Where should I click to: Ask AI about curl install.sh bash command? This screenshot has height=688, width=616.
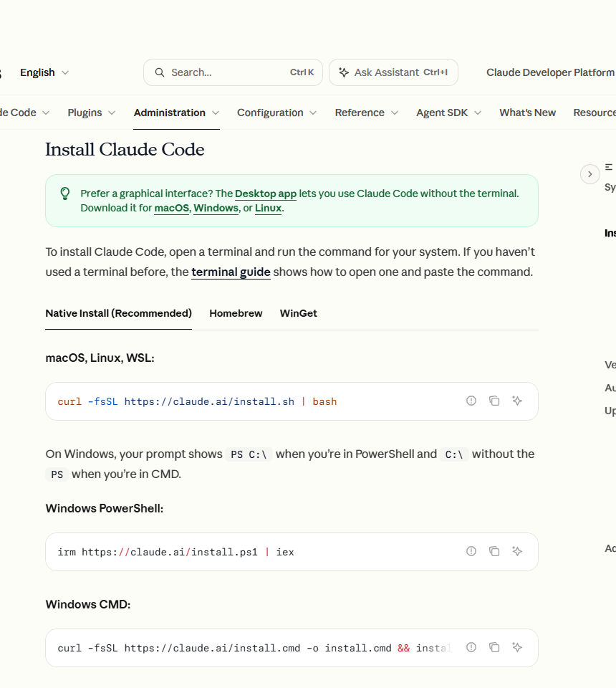point(517,401)
